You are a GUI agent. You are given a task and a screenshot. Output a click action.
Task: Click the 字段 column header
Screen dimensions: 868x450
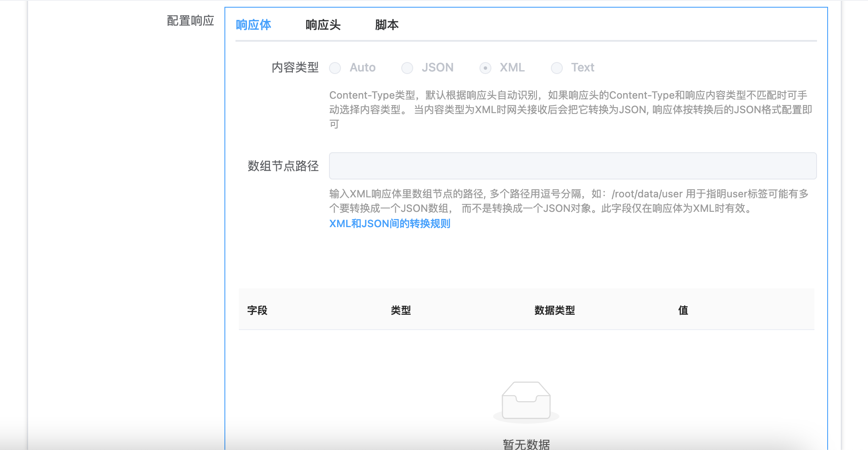pyautogui.click(x=258, y=310)
